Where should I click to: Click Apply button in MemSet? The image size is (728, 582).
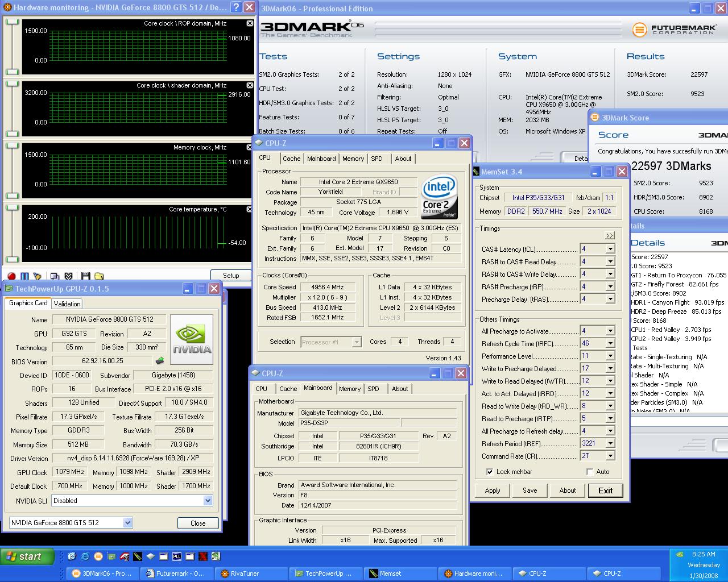[493, 490]
